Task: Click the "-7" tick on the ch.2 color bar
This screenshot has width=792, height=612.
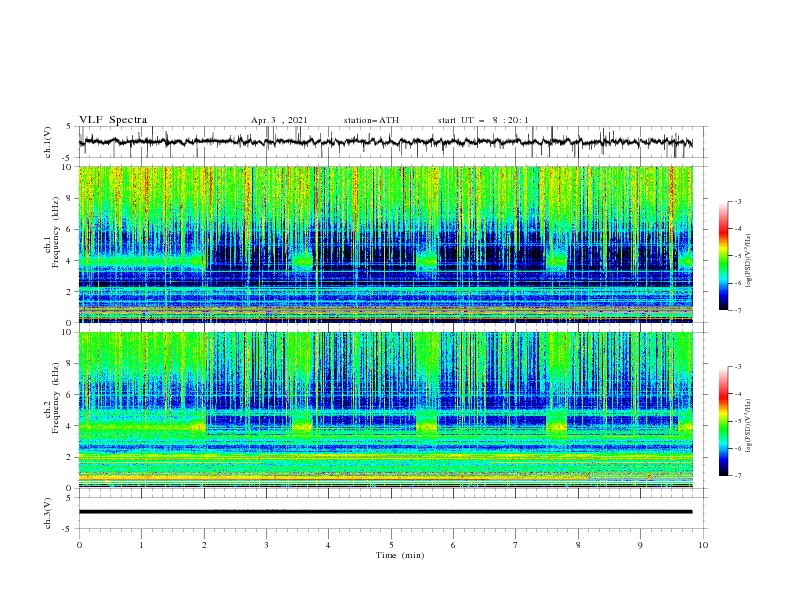Action: coord(737,476)
